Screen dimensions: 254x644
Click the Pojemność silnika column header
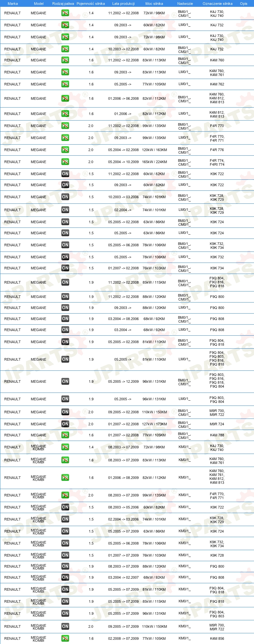[x=91, y=4]
